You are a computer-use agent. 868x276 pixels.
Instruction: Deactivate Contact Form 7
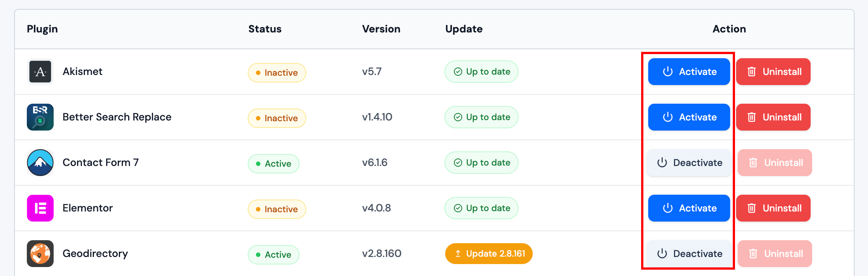[689, 163]
